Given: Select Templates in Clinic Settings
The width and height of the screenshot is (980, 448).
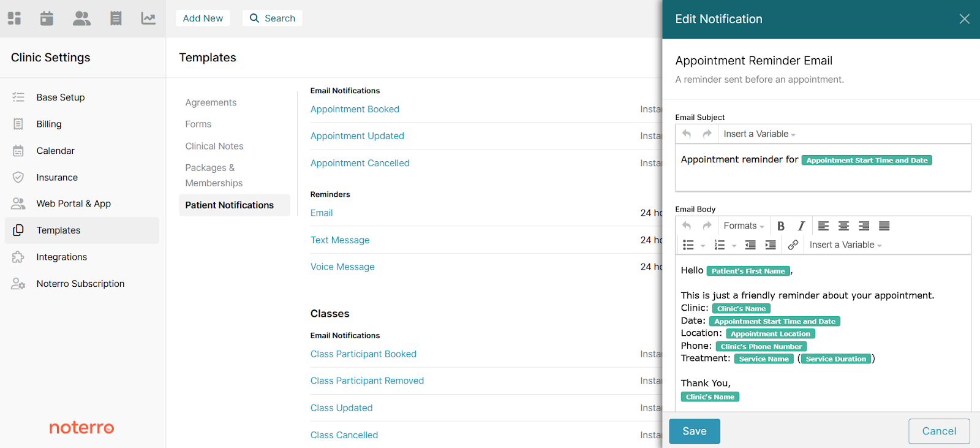Looking at the screenshot, I should (81, 230).
